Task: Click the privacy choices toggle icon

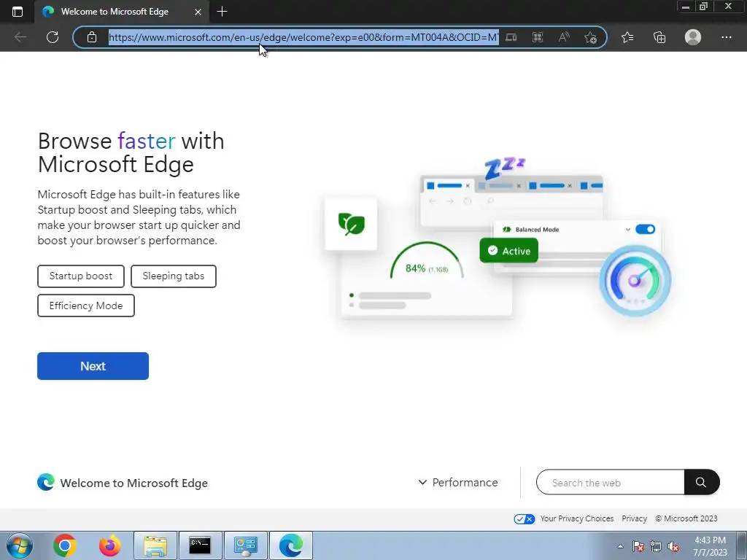Action: pos(524,519)
